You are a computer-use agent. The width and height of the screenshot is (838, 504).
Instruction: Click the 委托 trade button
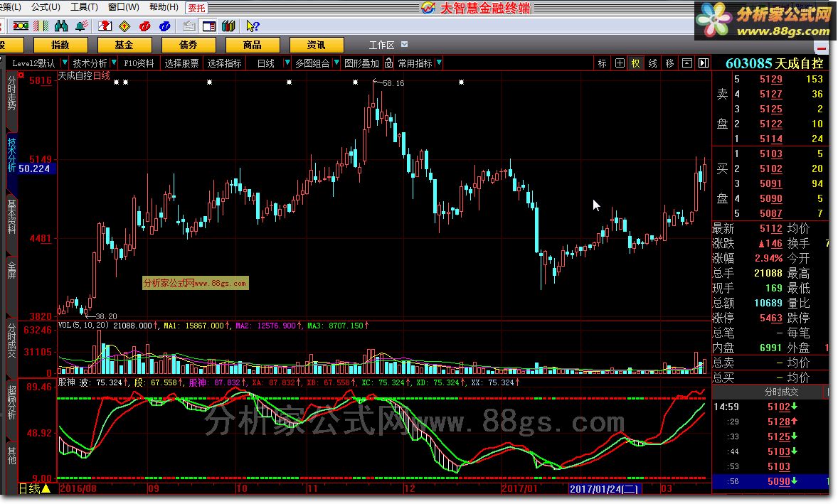click(196, 8)
